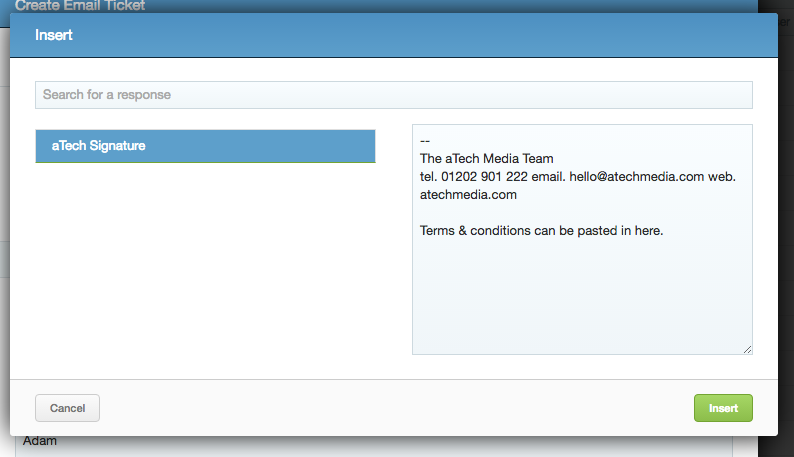The height and width of the screenshot is (457, 794).
Task: Place cursor on the atechmedia.com web line
Action: click(x=468, y=195)
